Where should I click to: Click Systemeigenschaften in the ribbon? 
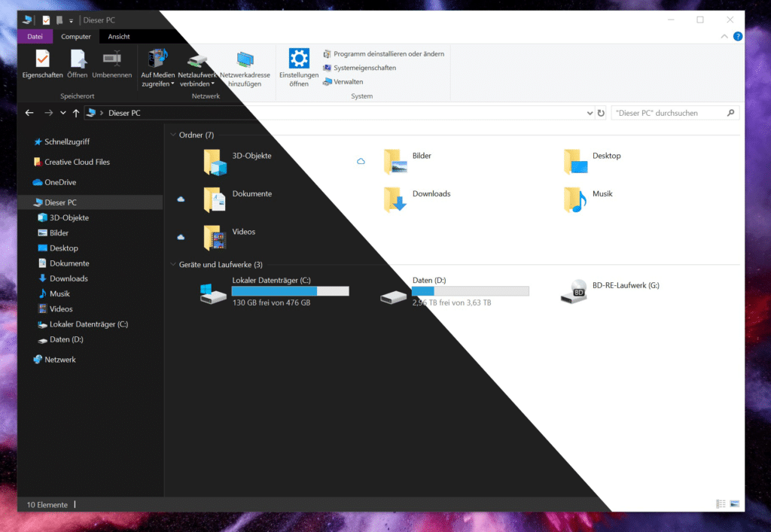(364, 68)
